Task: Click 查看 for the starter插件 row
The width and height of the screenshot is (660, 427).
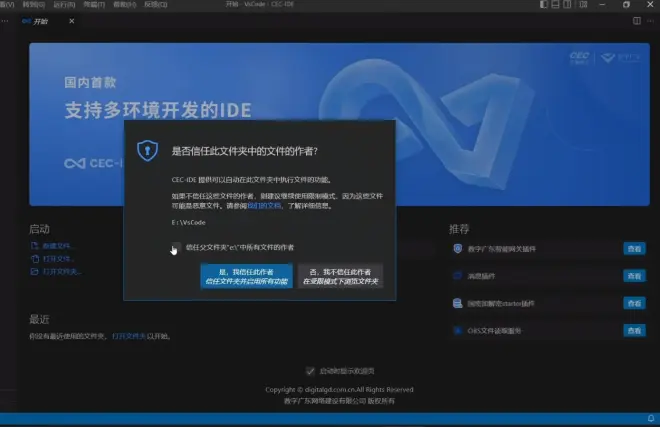Action: click(x=634, y=303)
